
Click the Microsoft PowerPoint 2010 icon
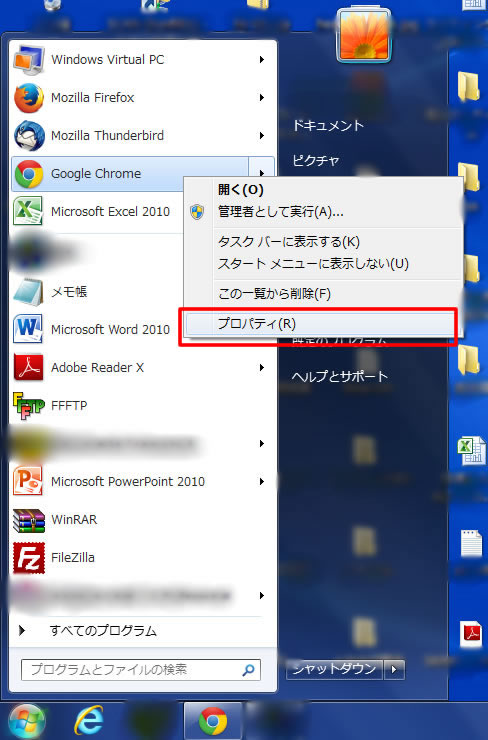[29, 481]
